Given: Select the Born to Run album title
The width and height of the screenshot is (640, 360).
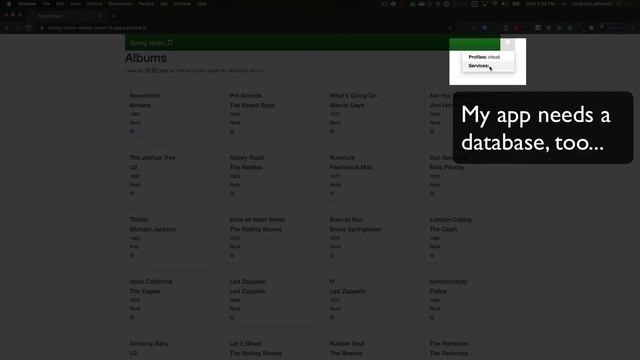Looking at the screenshot, I should (346, 220).
